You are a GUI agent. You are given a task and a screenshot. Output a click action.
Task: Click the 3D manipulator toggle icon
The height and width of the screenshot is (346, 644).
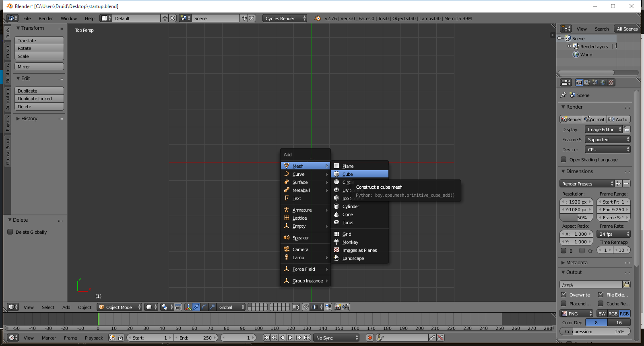188,307
